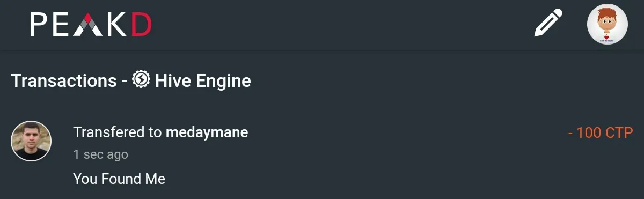Viewport: 644px width, 199px height.
Task: Click the 'PEA' letters of the logo
Action: (x=67, y=25)
